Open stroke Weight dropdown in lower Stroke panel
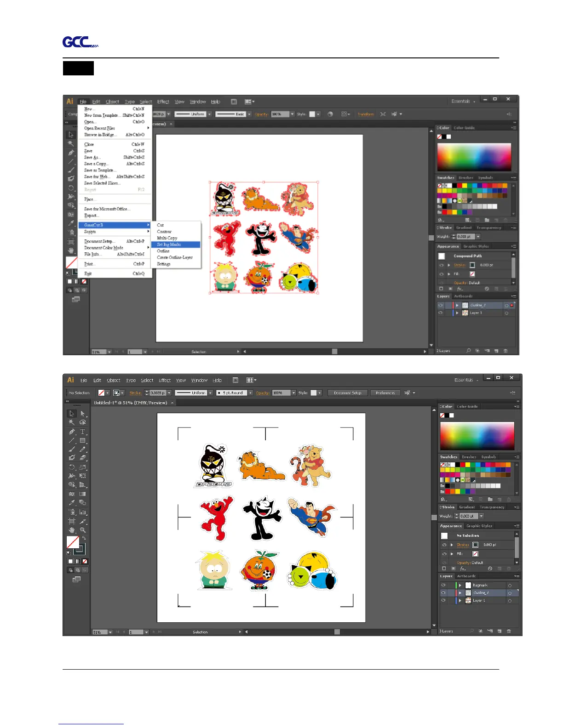563x728 pixels. coord(481,516)
